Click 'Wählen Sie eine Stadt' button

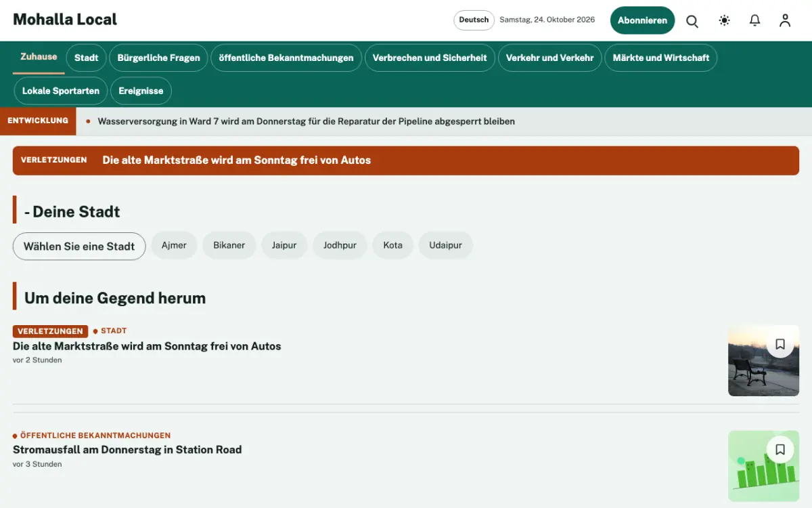(79, 247)
